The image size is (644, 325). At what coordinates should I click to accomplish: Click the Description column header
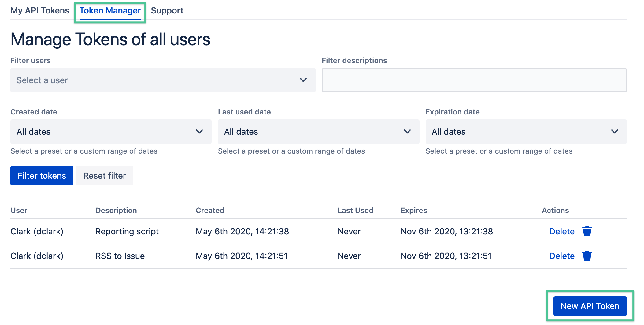116,211
